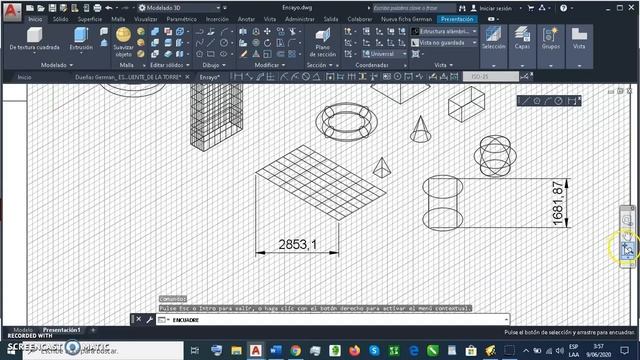Click the Plot printer icon
This screenshot has height=360, width=640.
pyautogui.click(x=97, y=8)
